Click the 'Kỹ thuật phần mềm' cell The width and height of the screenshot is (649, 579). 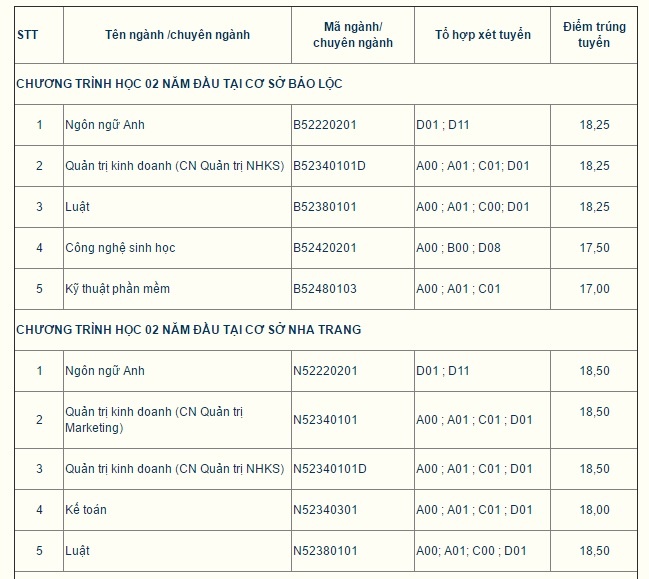point(118,289)
